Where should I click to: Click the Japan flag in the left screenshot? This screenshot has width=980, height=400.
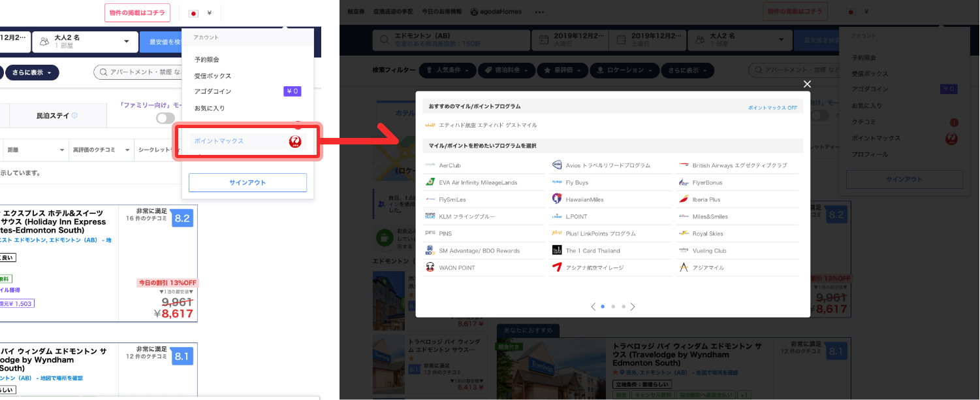pyautogui.click(x=193, y=13)
